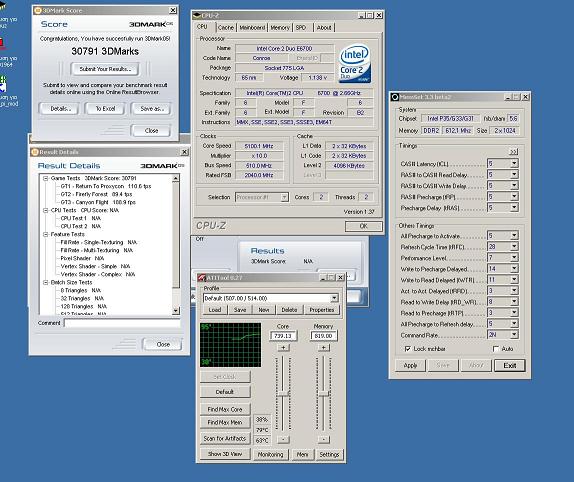Click the Intel Core 2 Duo logo
This screenshot has width=574, height=482.
[354, 64]
